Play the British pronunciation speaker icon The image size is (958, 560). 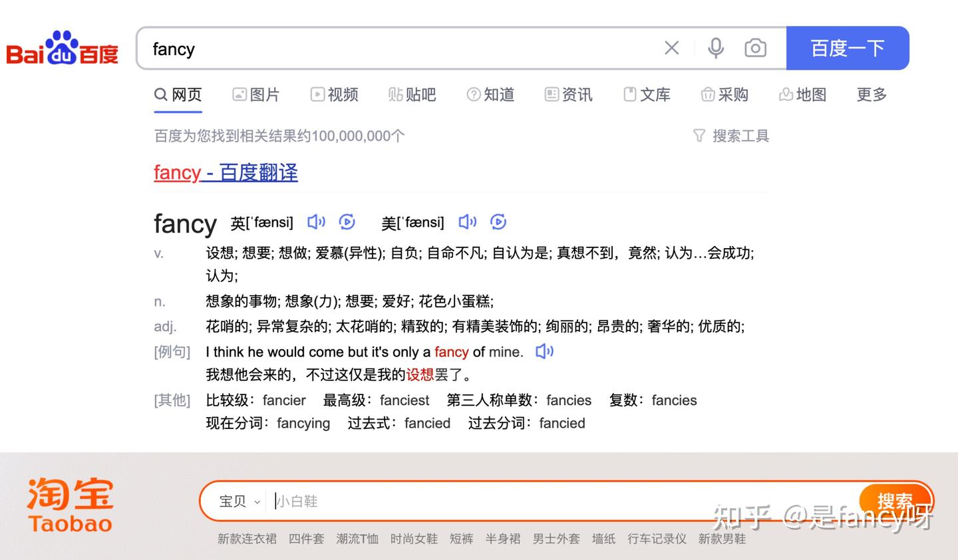point(316,221)
